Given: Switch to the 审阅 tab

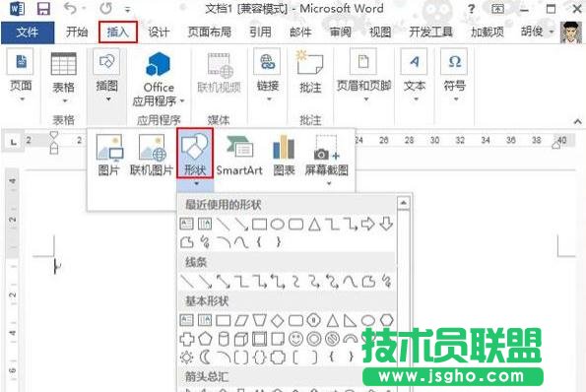Looking at the screenshot, I should coord(340,33).
